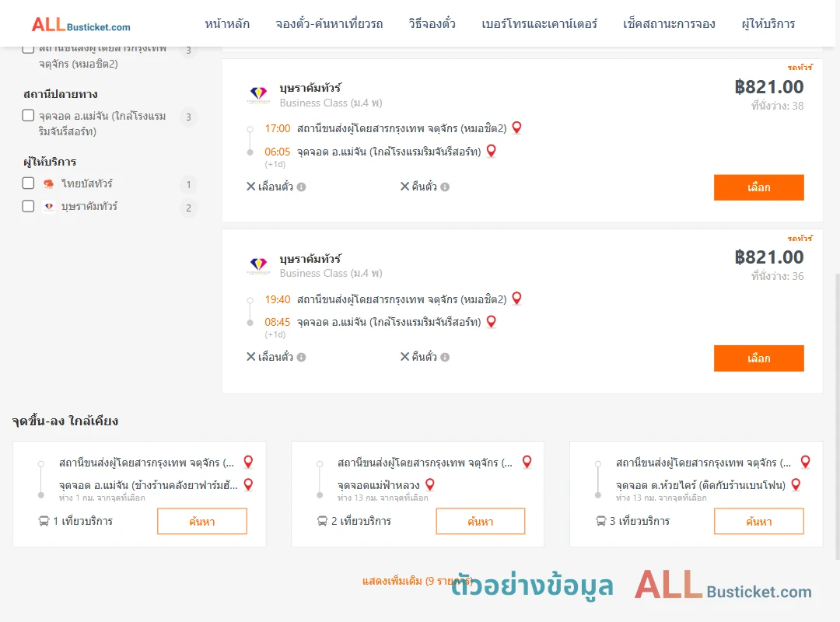Click บุษราคัมทัวร์ logo on 17:00 trip
The width and height of the screenshot is (840, 622).
[x=258, y=94]
